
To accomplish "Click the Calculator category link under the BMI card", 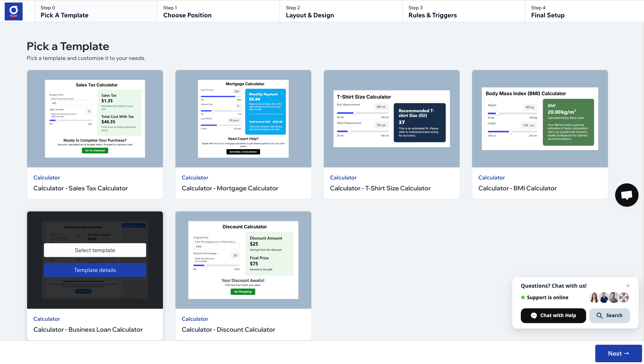I will (x=491, y=178).
